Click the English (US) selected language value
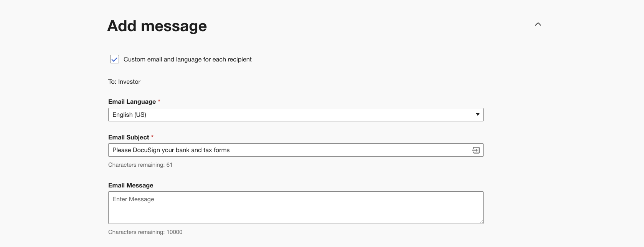The height and width of the screenshot is (247, 644). tap(129, 115)
